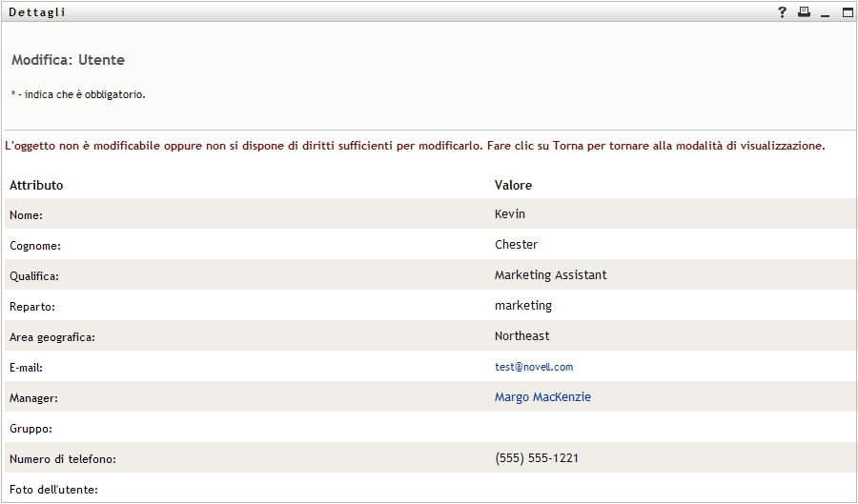Click the "Foto dell'utente:" attribute label

54,490
